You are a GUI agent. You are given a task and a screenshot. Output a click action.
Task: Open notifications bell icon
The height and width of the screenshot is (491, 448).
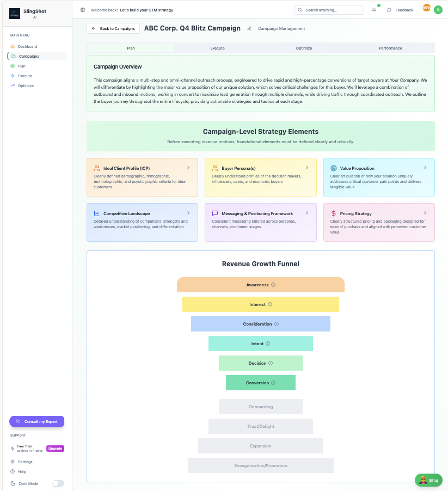pos(374,10)
